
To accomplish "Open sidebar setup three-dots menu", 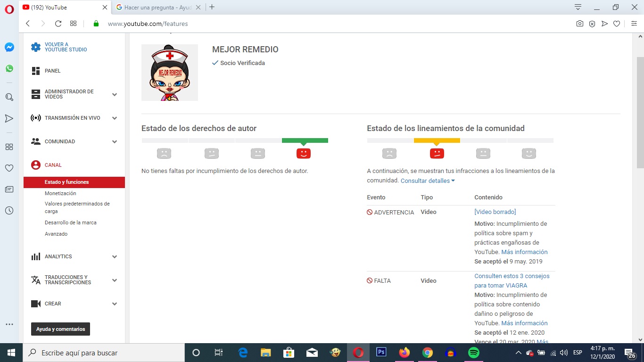I will tap(9, 324).
